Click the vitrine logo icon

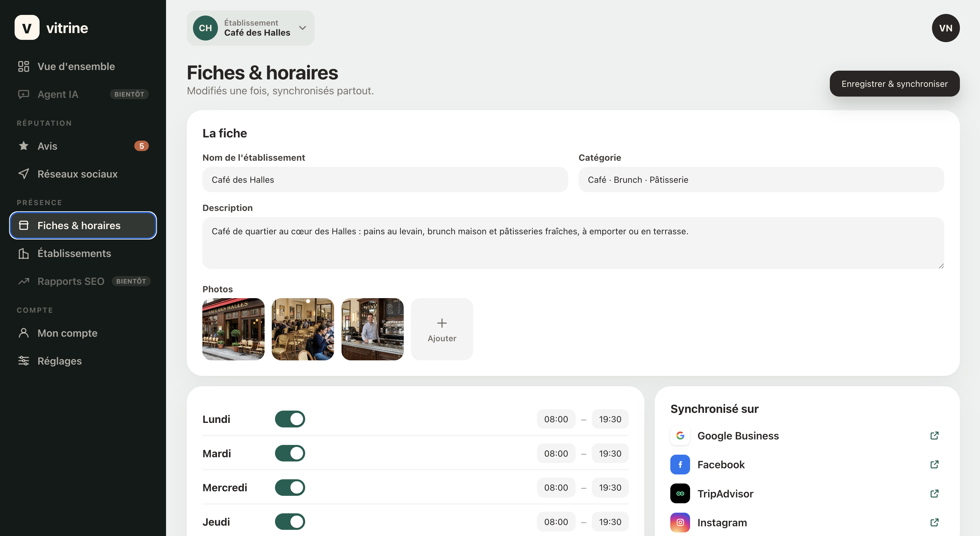[x=27, y=28]
